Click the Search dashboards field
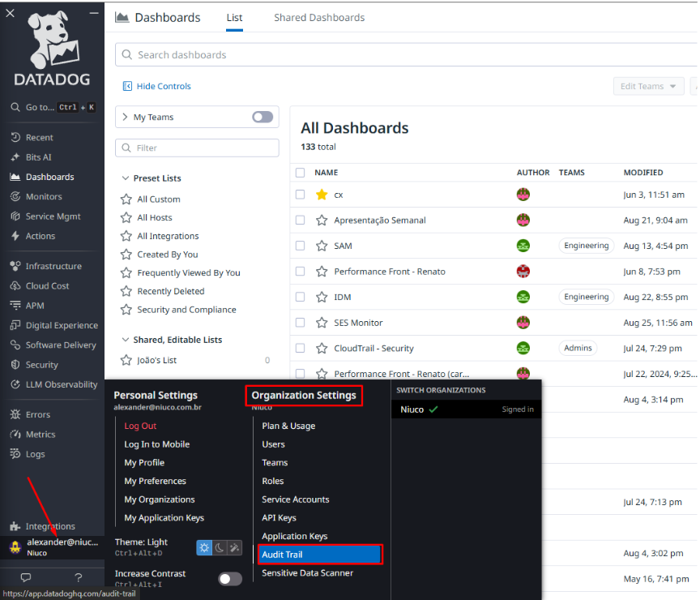 click(406, 54)
